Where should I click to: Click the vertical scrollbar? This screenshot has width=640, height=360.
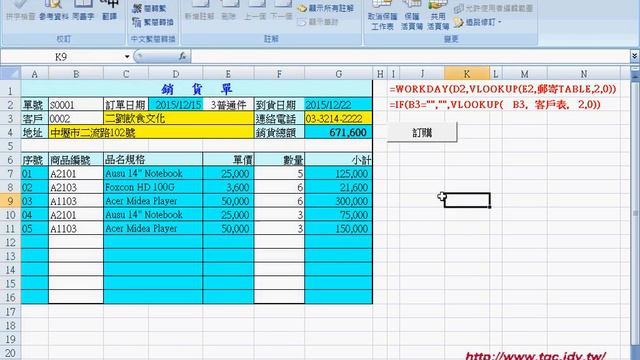click(x=635, y=212)
